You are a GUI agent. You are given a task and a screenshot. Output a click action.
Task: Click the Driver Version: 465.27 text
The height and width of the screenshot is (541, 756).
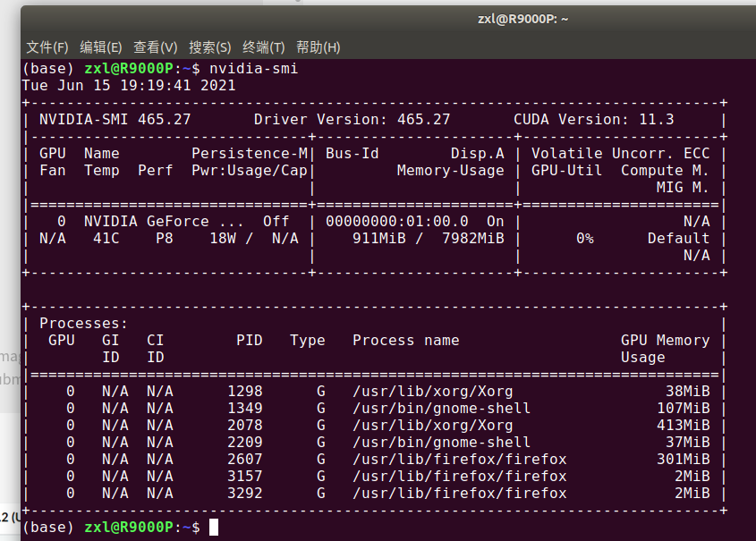(x=352, y=120)
